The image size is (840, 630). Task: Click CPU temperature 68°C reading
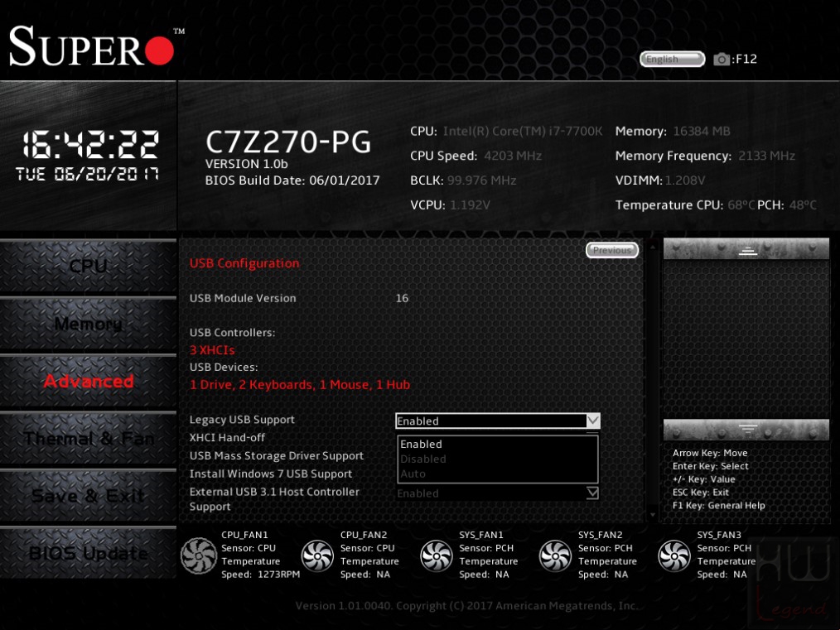[x=741, y=205]
